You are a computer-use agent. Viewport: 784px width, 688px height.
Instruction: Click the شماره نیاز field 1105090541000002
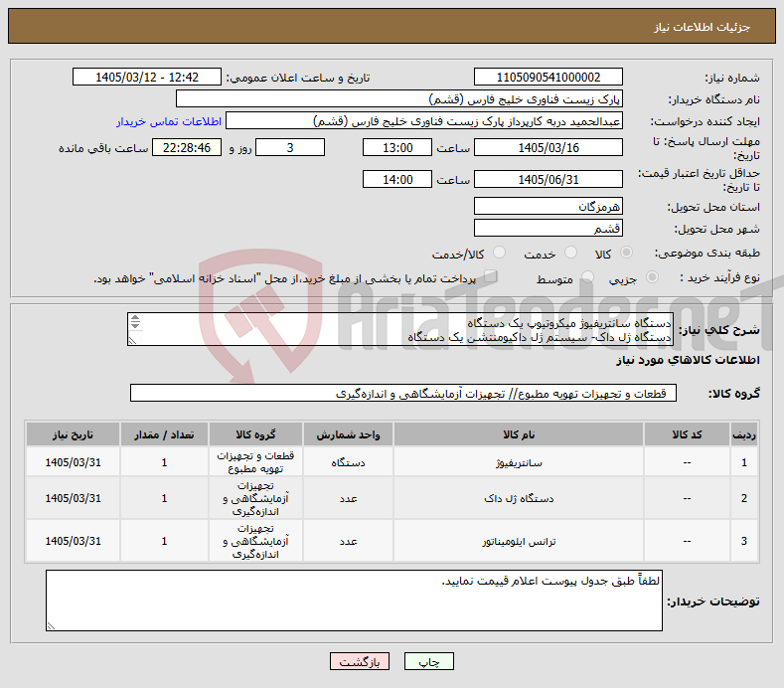coord(548,78)
